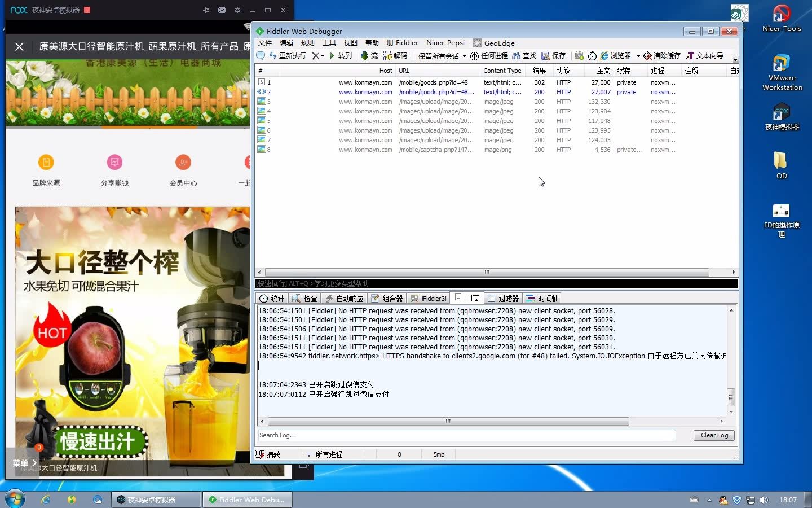Click the timer clock icon in toolbar

click(x=592, y=56)
